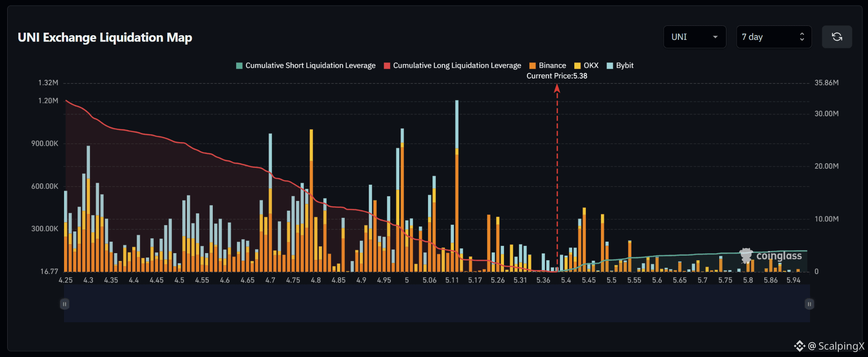
Task: Grab the right zoom slider handle
Action: (x=809, y=304)
